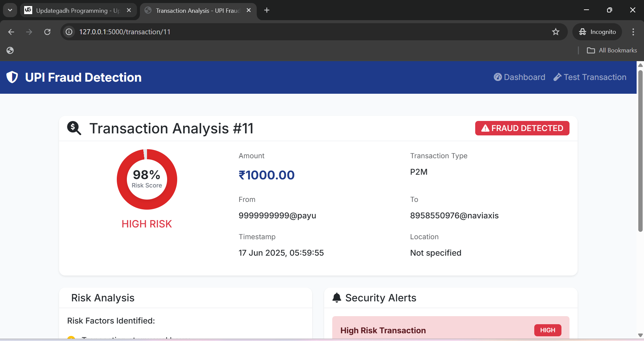
Task: Go back to the previous page
Action: [x=11, y=32]
